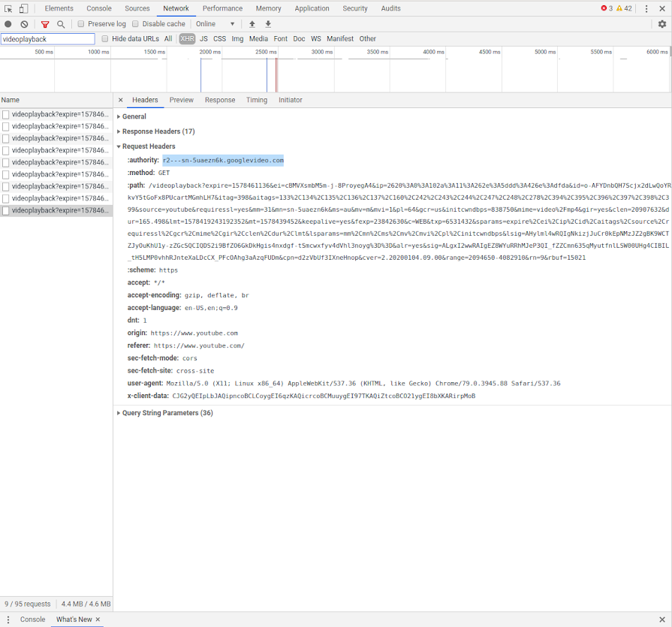Open network settings gear

662,24
